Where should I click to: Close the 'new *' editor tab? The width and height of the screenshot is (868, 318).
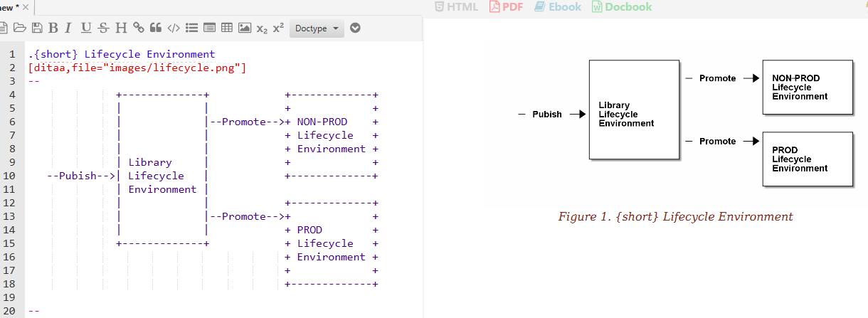[26, 7]
